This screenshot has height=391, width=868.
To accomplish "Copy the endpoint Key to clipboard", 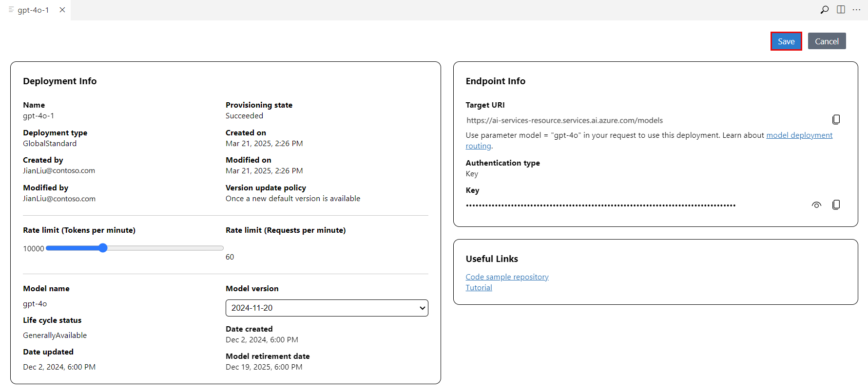I will point(836,205).
